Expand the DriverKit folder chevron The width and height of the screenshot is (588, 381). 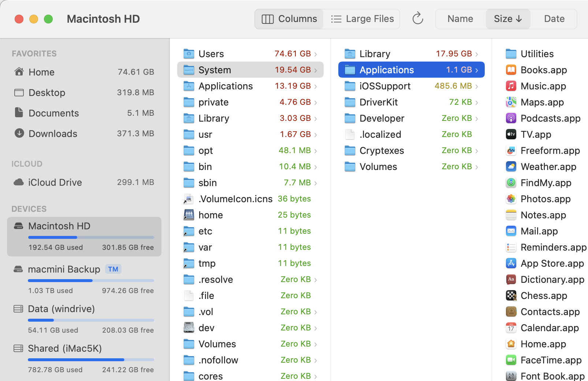tap(477, 103)
